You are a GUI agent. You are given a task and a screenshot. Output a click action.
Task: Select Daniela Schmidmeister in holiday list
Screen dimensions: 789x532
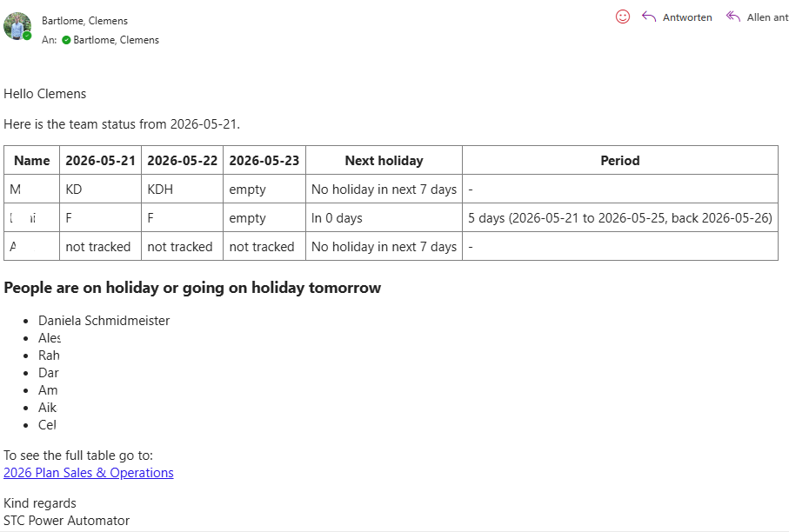point(104,320)
